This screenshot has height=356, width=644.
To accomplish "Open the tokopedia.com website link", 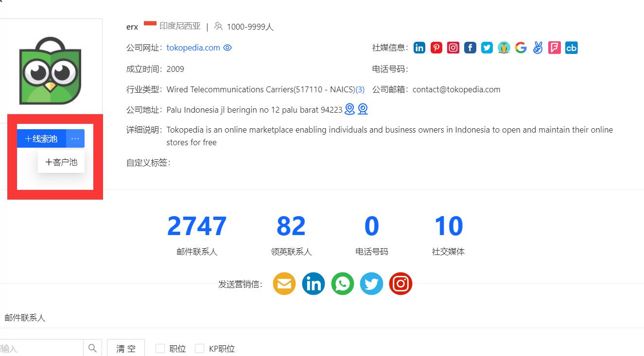I will (193, 48).
